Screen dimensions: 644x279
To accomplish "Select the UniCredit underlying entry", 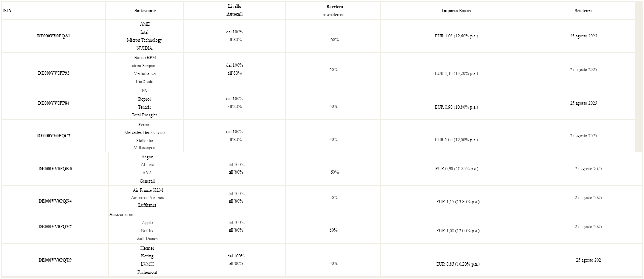I will [x=144, y=82].
